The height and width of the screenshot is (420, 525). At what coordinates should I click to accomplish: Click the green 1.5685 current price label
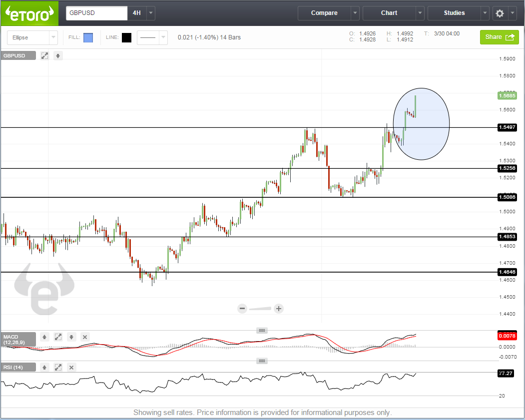tap(507, 96)
